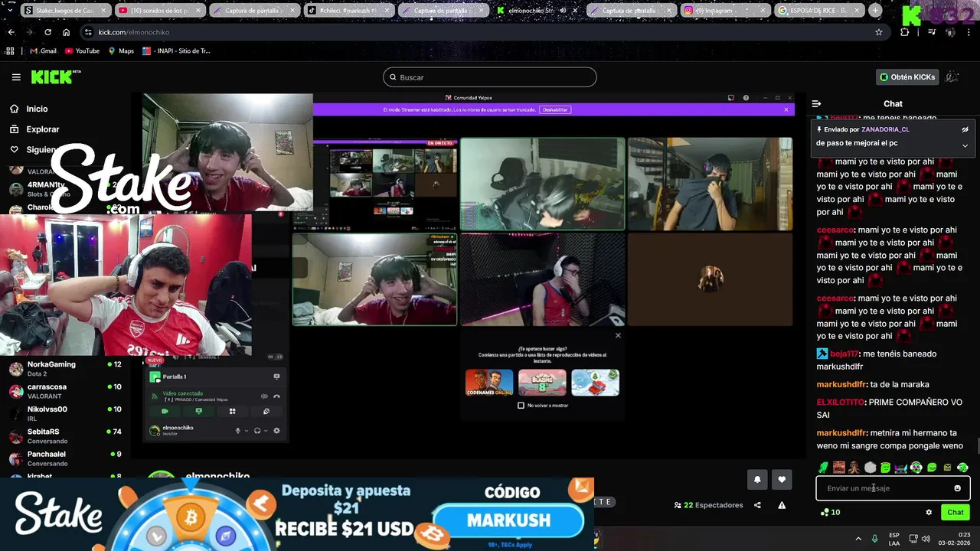This screenshot has height=551, width=980.
Task: Close the purple streamer mode banner
Action: [x=786, y=110]
